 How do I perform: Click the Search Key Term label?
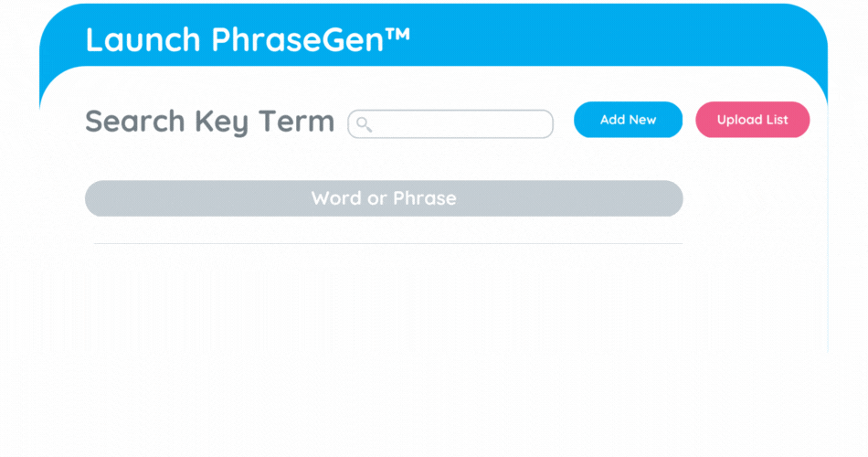click(x=209, y=122)
